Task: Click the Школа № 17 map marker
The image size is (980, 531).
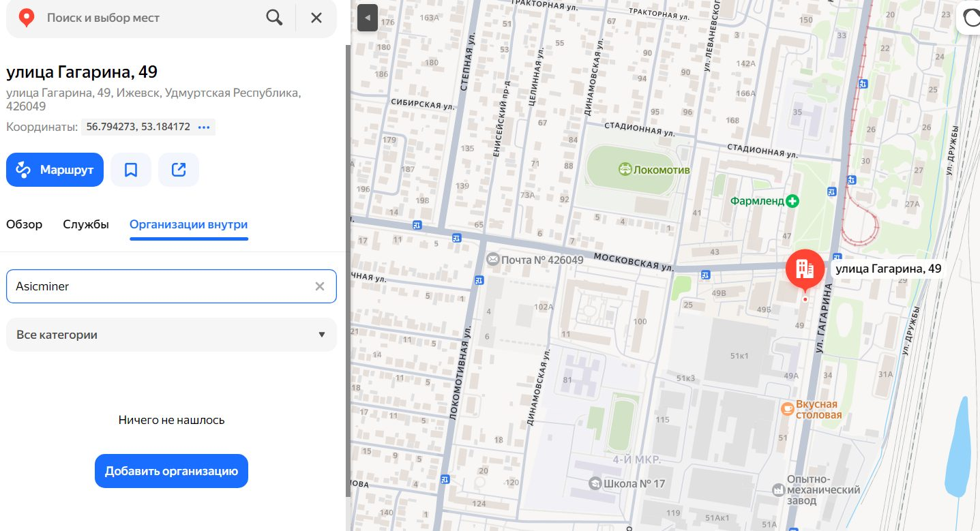Action: [x=595, y=483]
